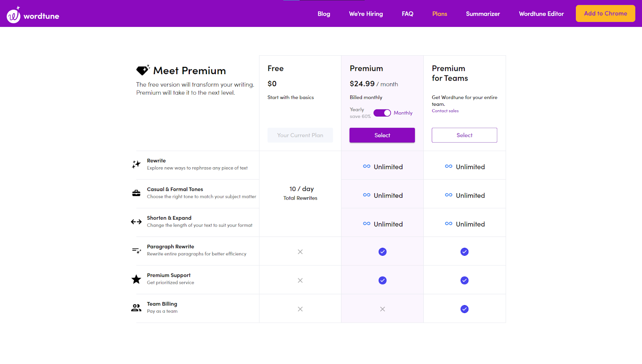Click the Monthly billing label
The height and width of the screenshot is (364, 642).
(x=403, y=113)
